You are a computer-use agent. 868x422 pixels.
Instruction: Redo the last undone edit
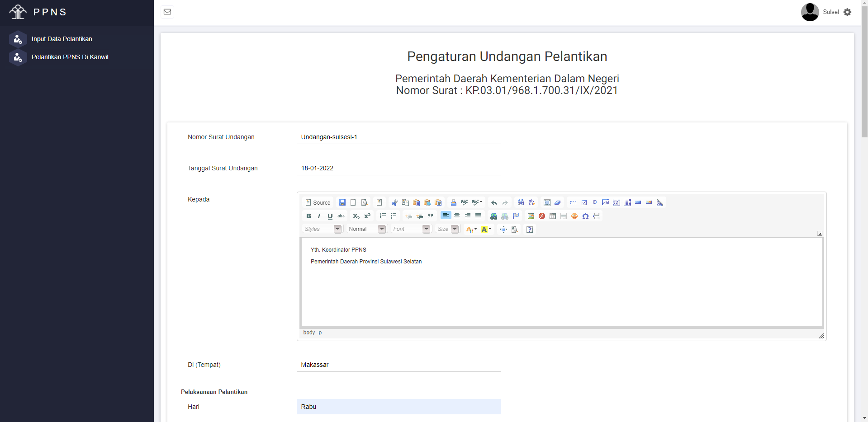tap(505, 202)
